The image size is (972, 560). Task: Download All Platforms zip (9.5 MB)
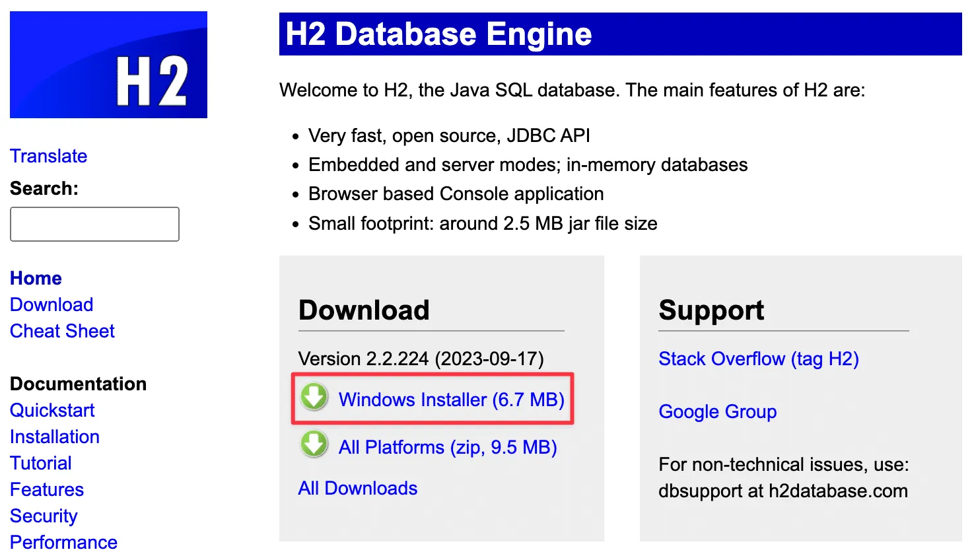coord(448,447)
